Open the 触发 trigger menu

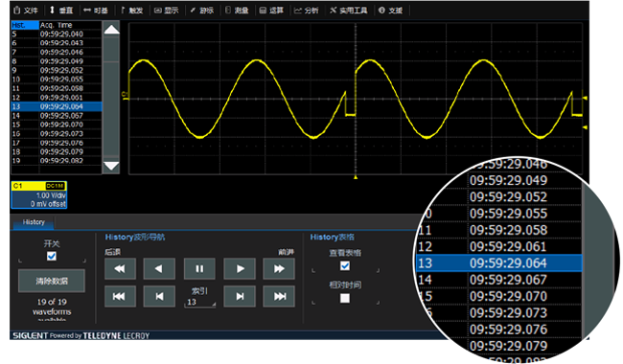pyautogui.click(x=131, y=11)
